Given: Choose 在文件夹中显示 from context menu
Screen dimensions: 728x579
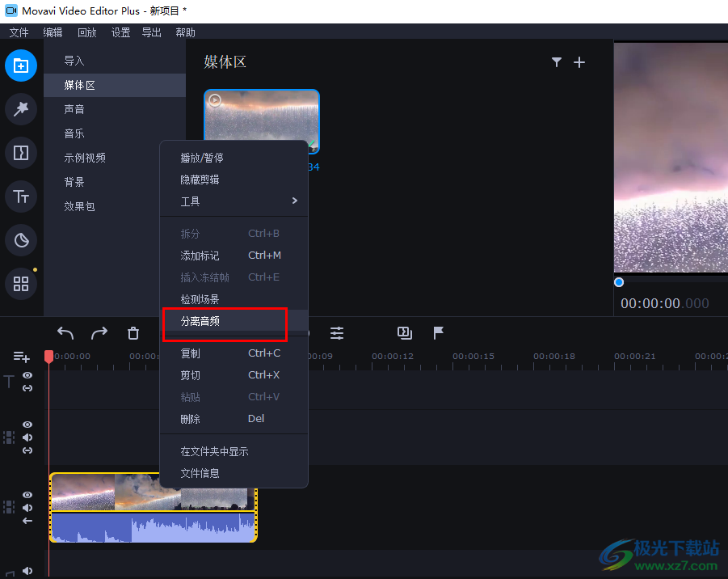Looking at the screenshot, I should coord(234,451).
